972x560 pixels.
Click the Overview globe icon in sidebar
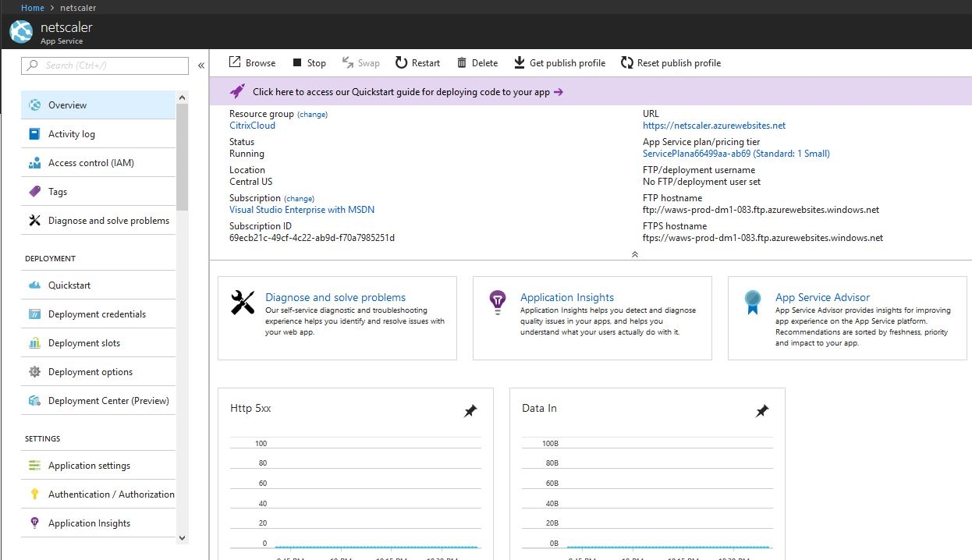coord(34,105)
